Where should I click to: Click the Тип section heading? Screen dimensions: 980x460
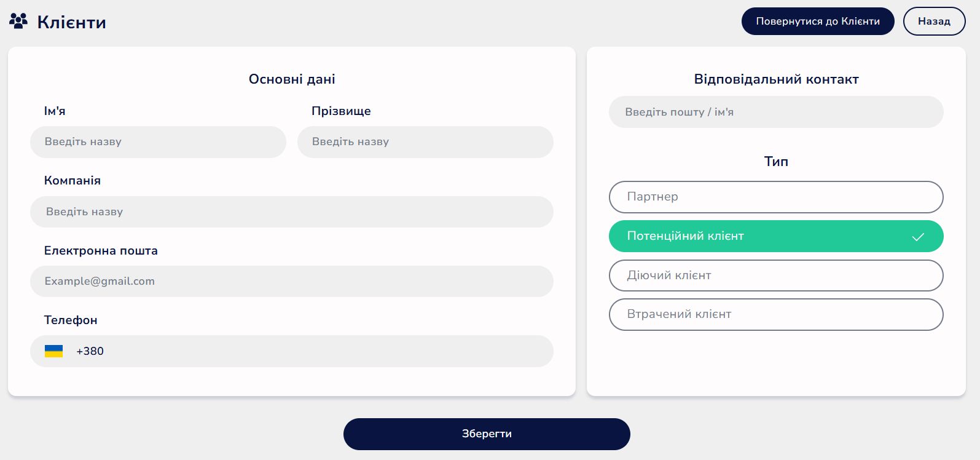pos(776,161)
